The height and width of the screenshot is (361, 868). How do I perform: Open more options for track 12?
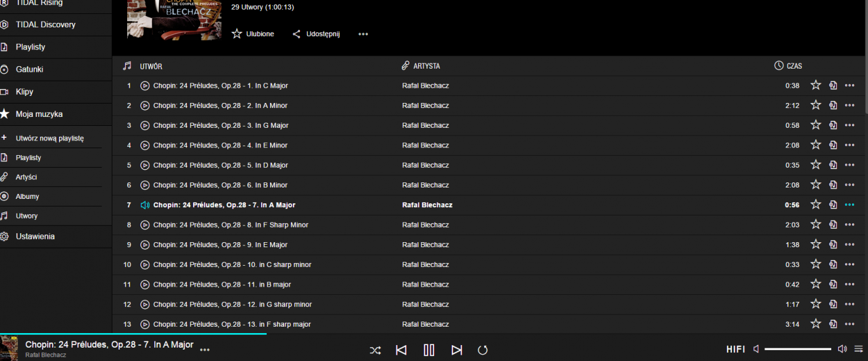click(x=850, y=304)
